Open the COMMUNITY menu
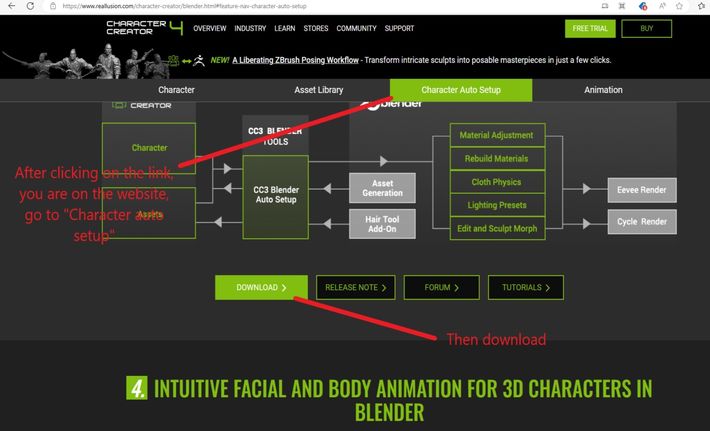The height and width of the screenshot is (431, 710). [356, 28]
